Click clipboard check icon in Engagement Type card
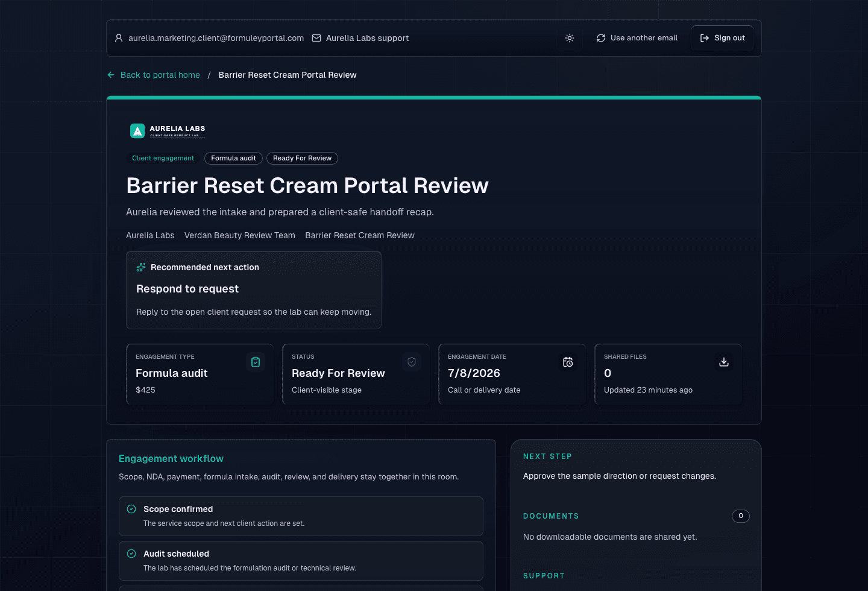The width and height of the screenshot is (868, 591). 256,362
